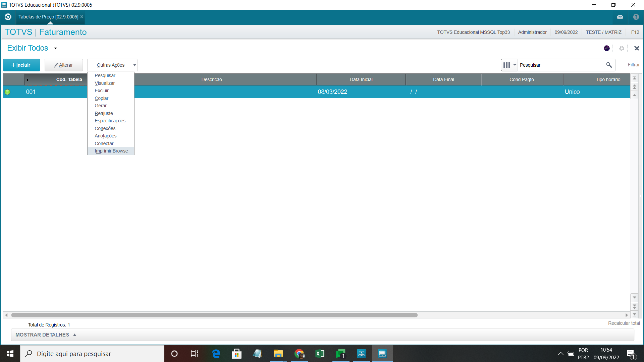Viewport: 644px width, 362px height.
Task: Select Copiar in the actions menu
Action: pyautogui.click(x=102, y=98)
